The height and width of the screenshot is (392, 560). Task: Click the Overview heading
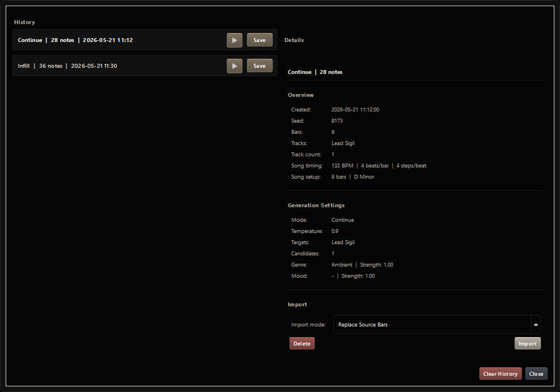(x=301, y=95)
